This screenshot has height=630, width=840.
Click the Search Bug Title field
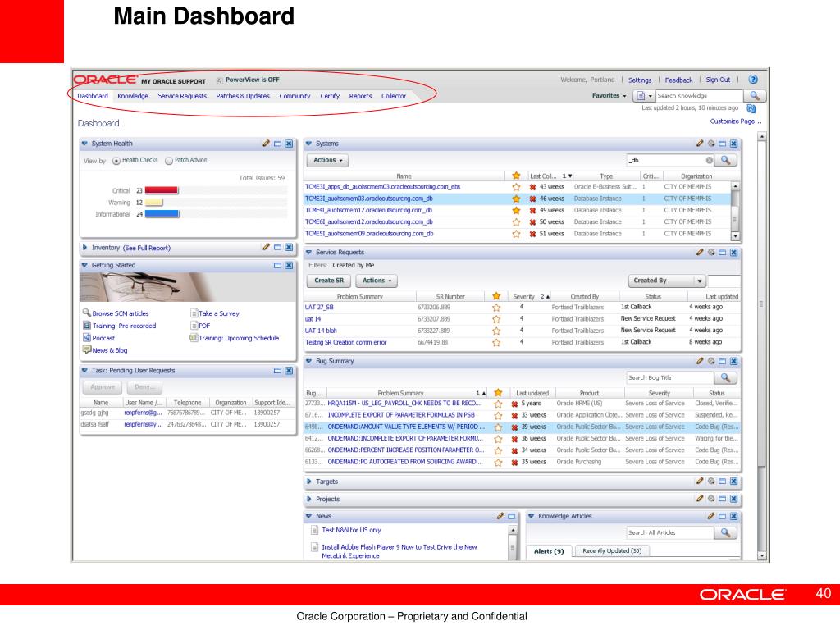coord(671,377)
